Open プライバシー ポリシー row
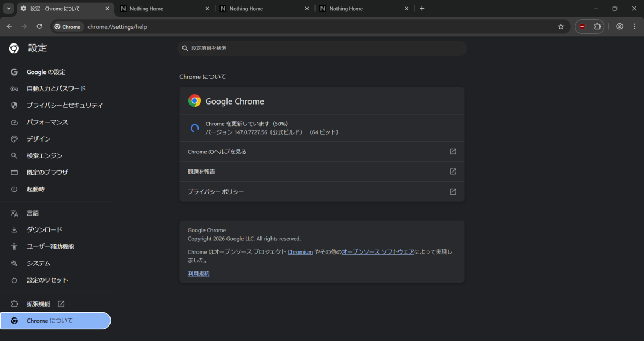 pyautogui.click(x=322, y=191)
